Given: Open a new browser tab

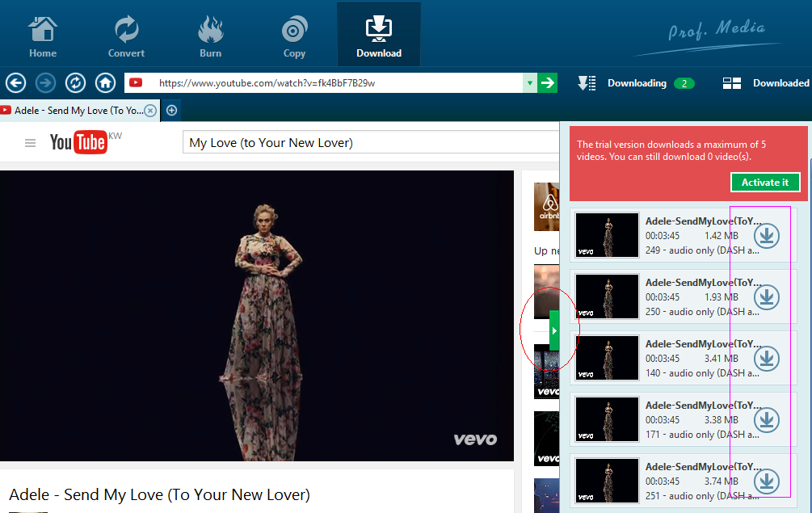Looking at the screenshot, I should click(x=172, y=110).
